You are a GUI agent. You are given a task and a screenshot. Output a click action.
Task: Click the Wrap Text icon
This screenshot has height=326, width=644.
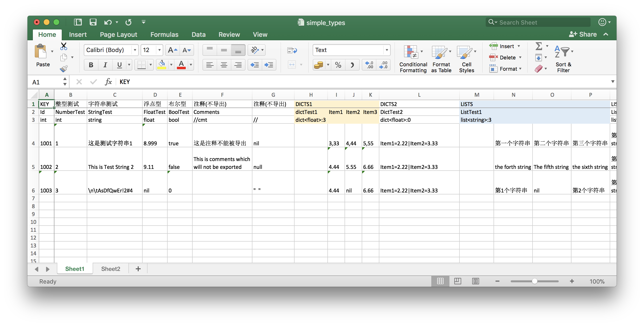click(x=292, y=50)
